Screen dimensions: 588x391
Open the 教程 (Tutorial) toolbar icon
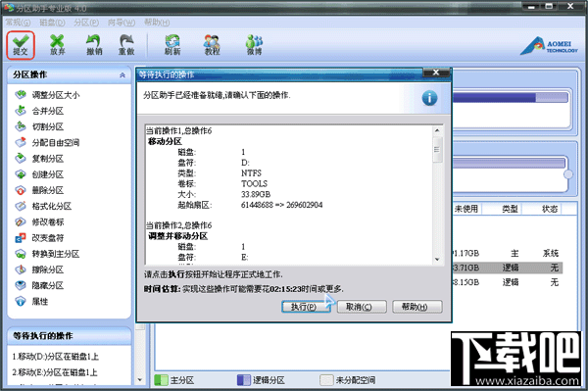pyautogui.click(x=212, y=45)
